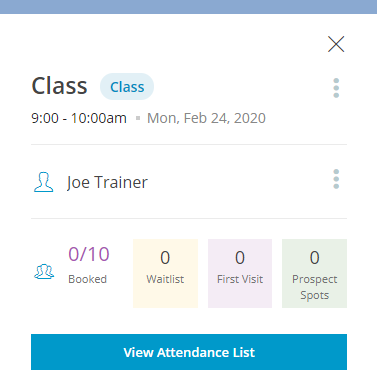
Task: Click the 0/10 booked count
Action: [x=89, y=254]
